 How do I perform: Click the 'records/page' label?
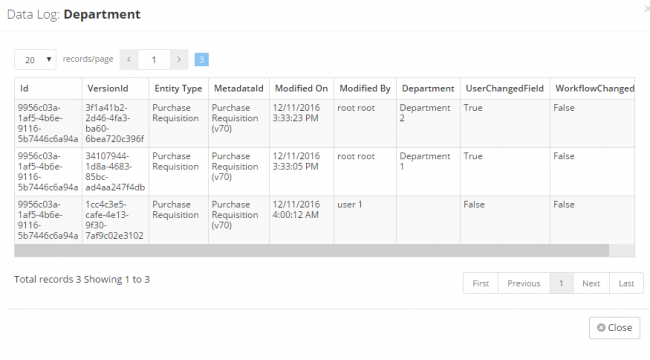88,59
